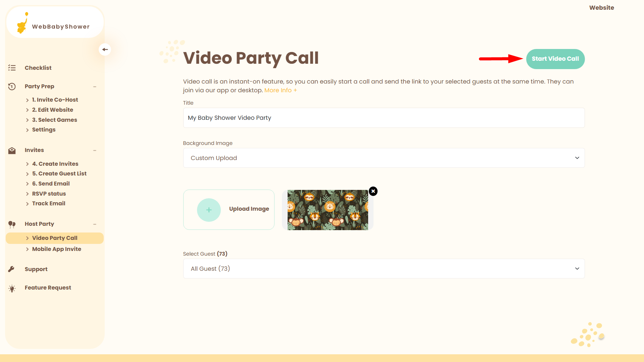Click the Start Video Call button
This screenshot has width=644, height=362.
point(555,59)
